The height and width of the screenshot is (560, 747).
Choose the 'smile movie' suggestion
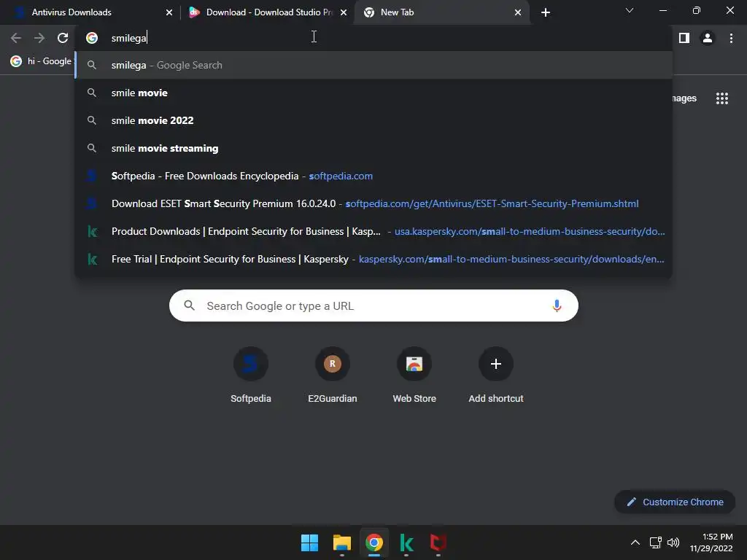373,93
